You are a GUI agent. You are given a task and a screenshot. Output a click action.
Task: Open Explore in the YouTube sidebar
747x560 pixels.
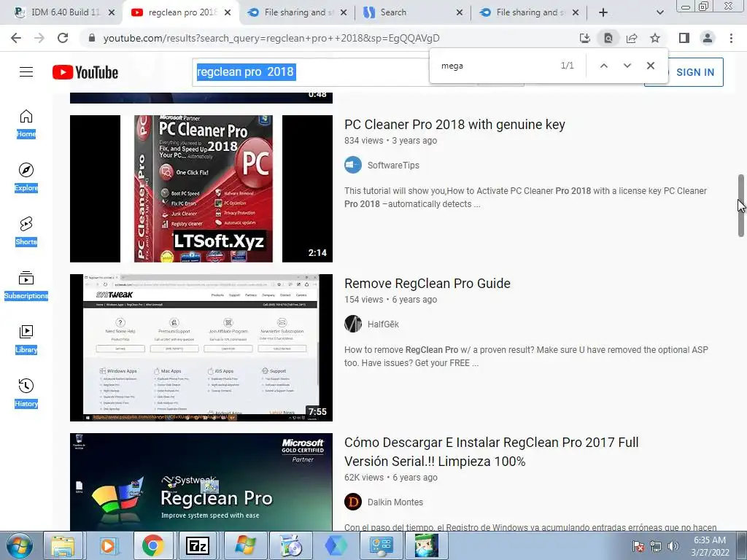[26, 177]
